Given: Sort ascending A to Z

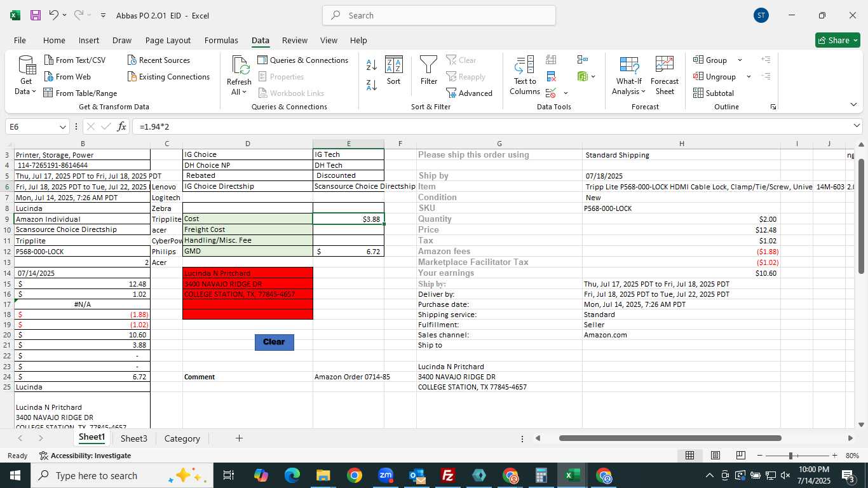Looking at the screenshot, I should click(372, 65).
